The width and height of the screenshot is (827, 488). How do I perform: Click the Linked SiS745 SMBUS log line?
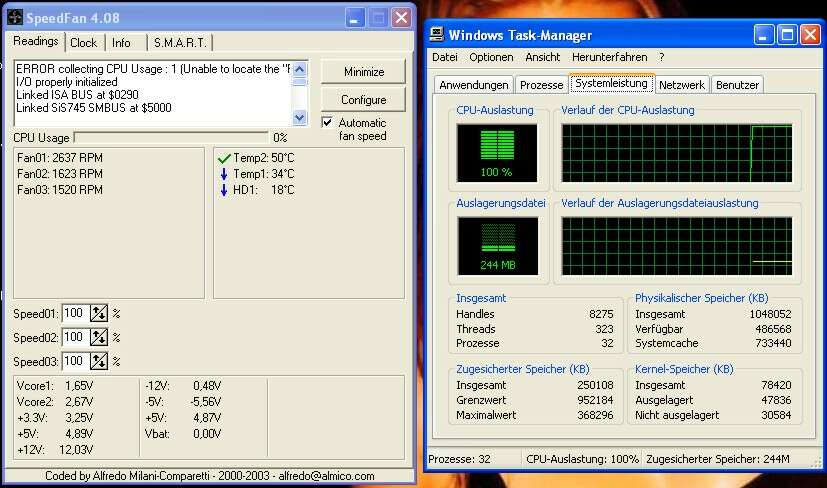(x=93, y=108)
